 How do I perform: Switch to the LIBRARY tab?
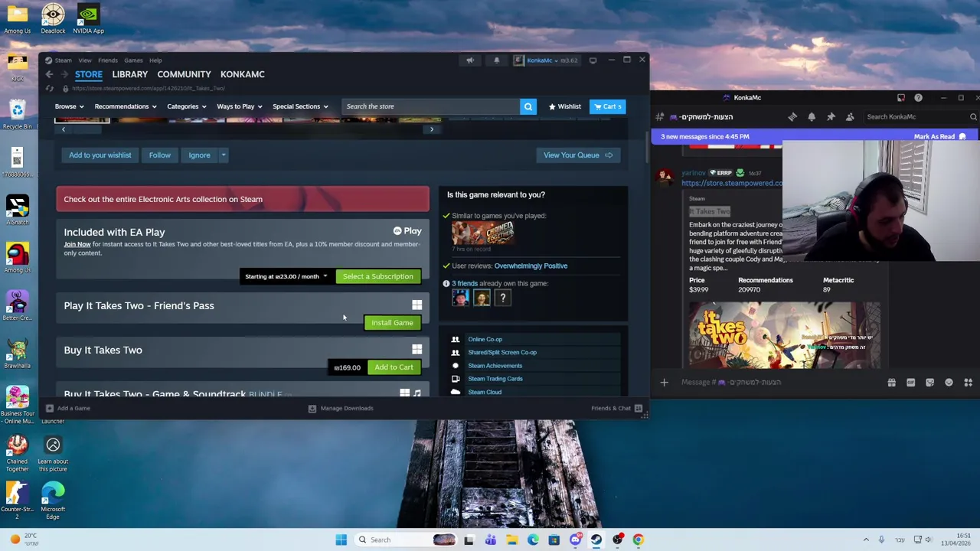pyautogui.click(x=129, y=74)
